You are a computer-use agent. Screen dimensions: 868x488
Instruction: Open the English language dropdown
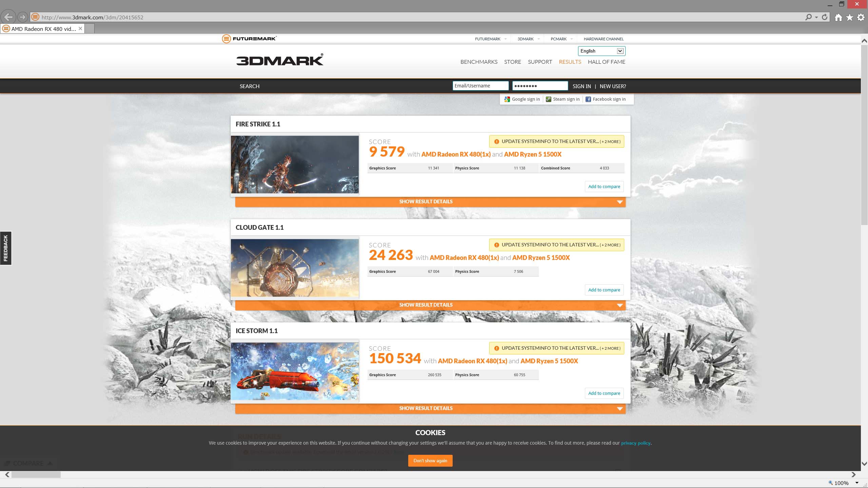click(x=601, y=51)
